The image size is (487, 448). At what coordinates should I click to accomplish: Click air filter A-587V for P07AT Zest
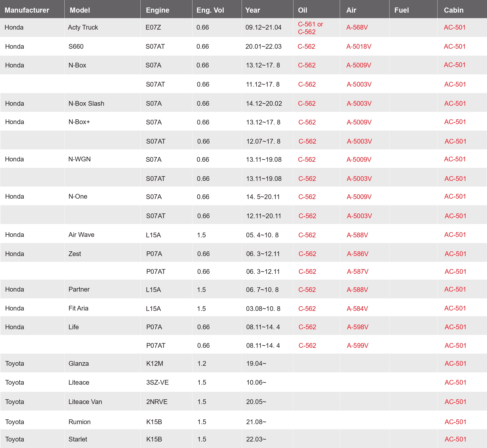coord(357,271)
